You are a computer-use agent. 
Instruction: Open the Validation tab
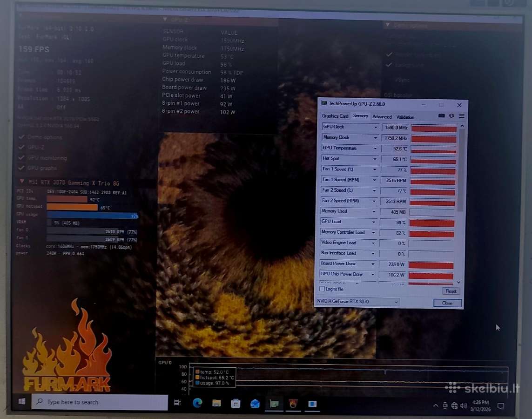[x=405, y=117]
